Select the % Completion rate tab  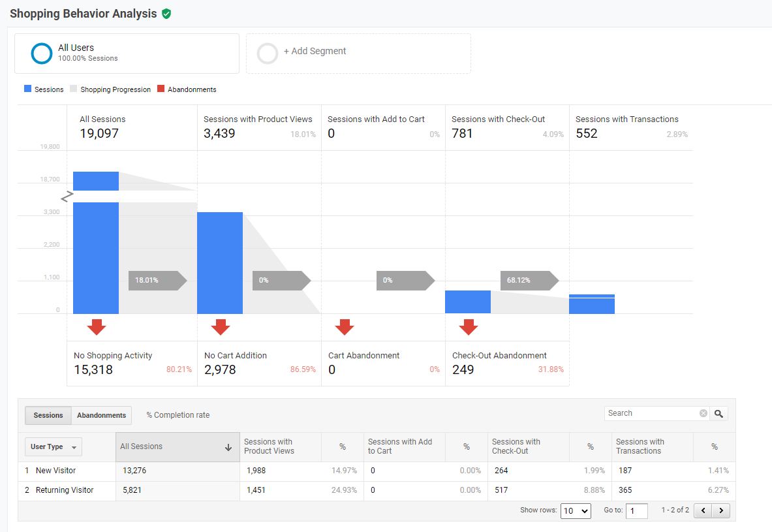coord(178,415)
